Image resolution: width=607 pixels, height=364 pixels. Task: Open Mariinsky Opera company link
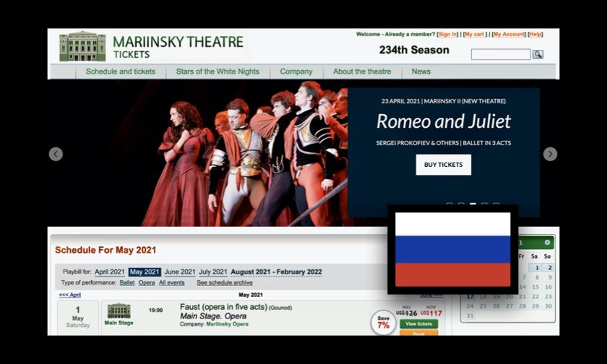click(227, 324)
